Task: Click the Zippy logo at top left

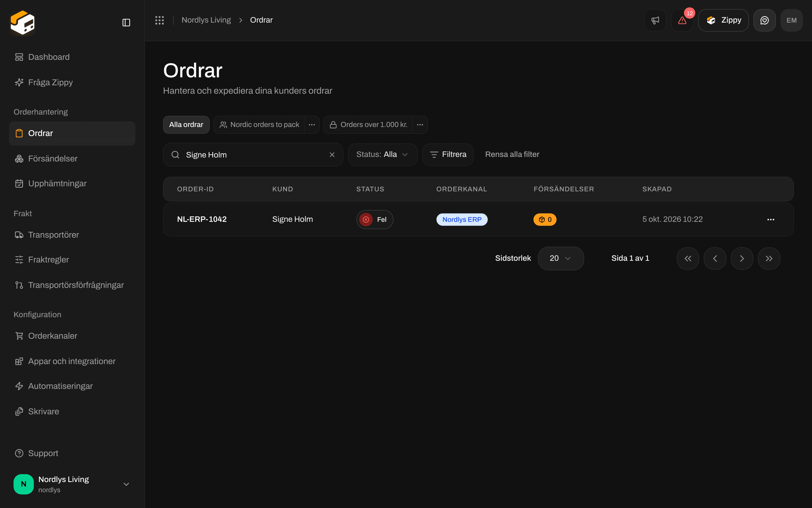Action: pos(23,23)
